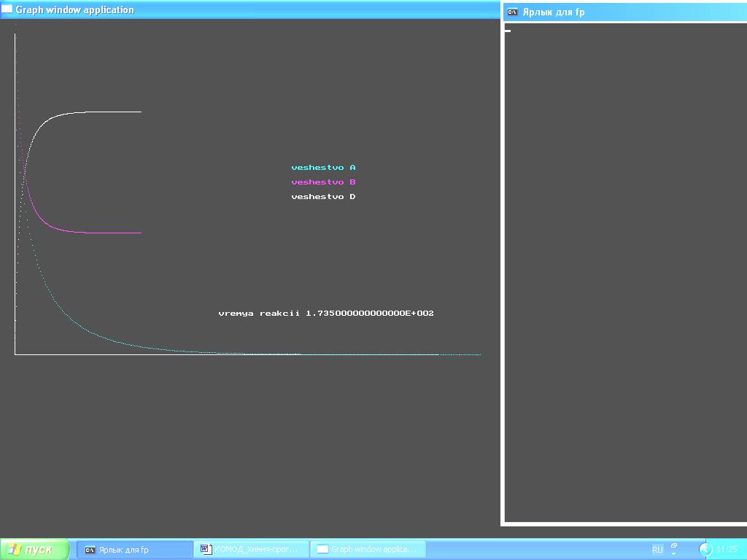Click the cyan 'veshestvo A' legend label
Screen dimensions: 747x560
[323, 168]
